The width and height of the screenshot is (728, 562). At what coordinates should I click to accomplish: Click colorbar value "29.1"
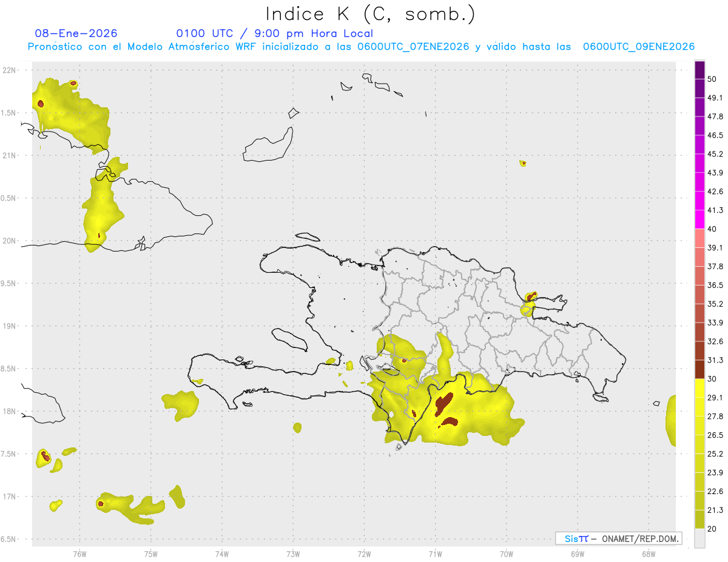click(715, 398)
